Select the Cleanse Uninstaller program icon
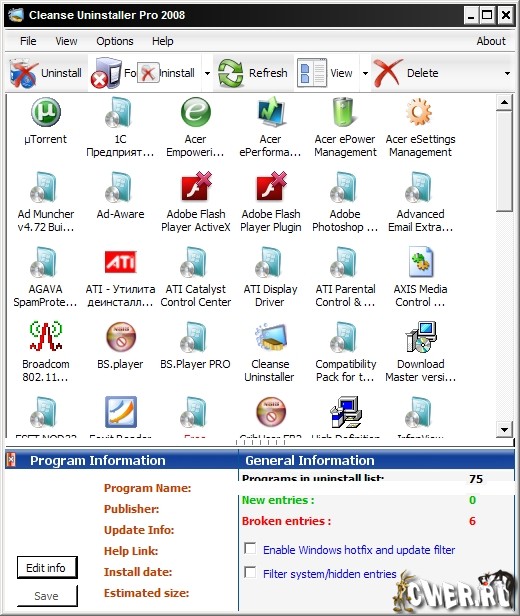This screenshot has height=616, width=520. pyautogui.click(x=270, y=337)
